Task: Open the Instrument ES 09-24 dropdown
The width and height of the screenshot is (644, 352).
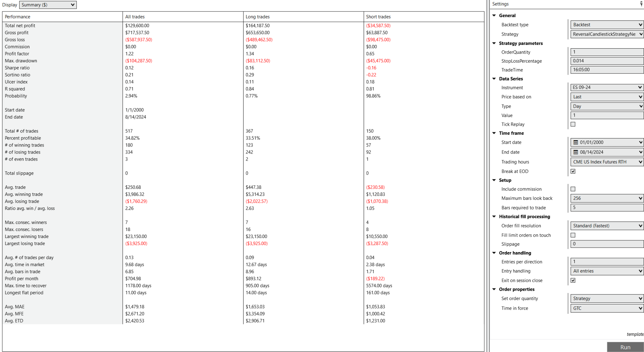Action: pos(607,87)
